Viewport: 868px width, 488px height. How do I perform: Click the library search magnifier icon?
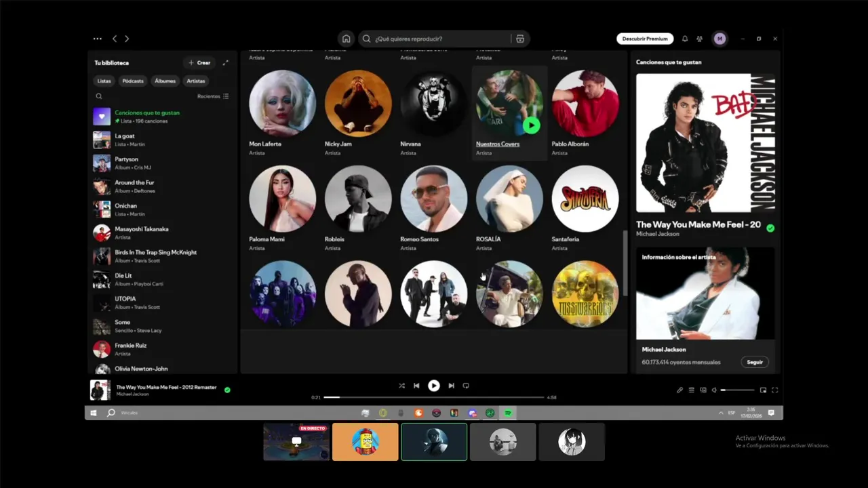99,96
